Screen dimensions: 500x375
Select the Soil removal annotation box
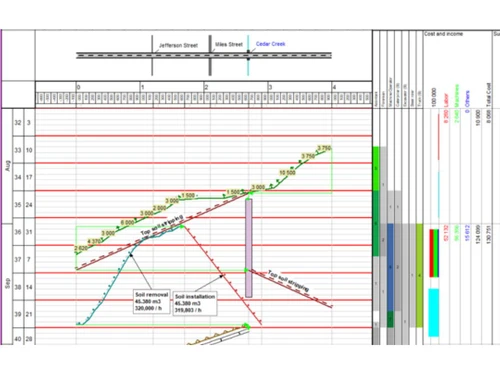pos(152,301)
